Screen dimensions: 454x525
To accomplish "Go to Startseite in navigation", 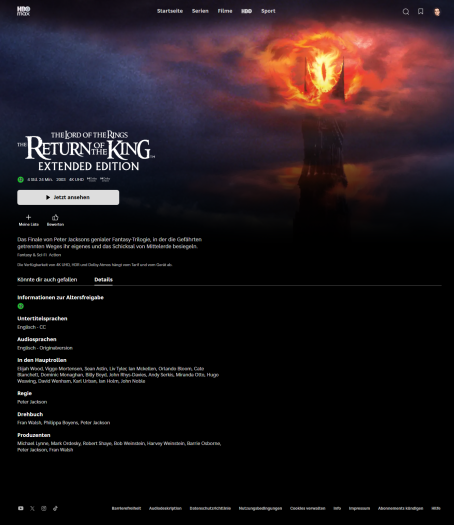I will [x=170, y=11].
